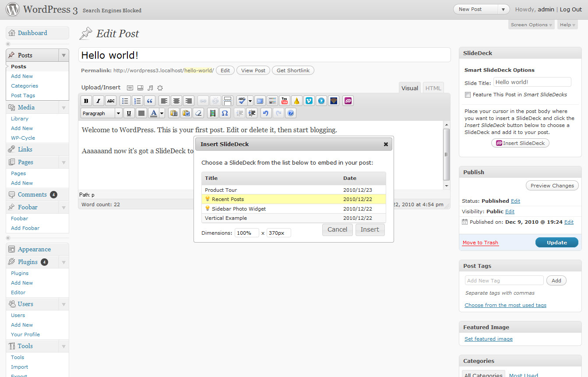
Task: Insert custom character omega icon
Action: coord(225,113)
